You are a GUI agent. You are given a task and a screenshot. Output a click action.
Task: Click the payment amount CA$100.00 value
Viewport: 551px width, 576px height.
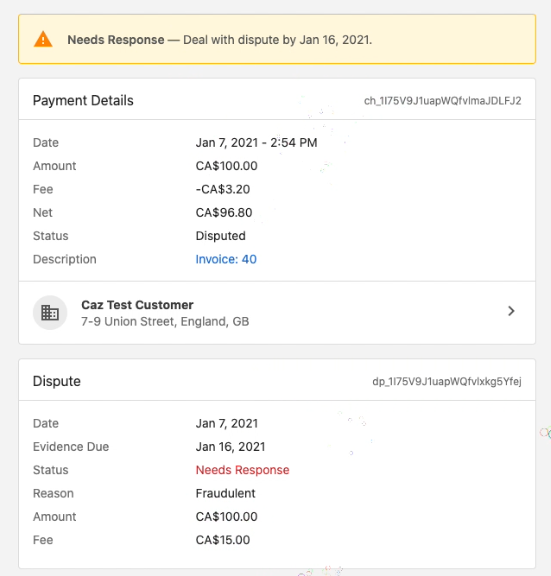pyautogui.click(x=226, y=166)
